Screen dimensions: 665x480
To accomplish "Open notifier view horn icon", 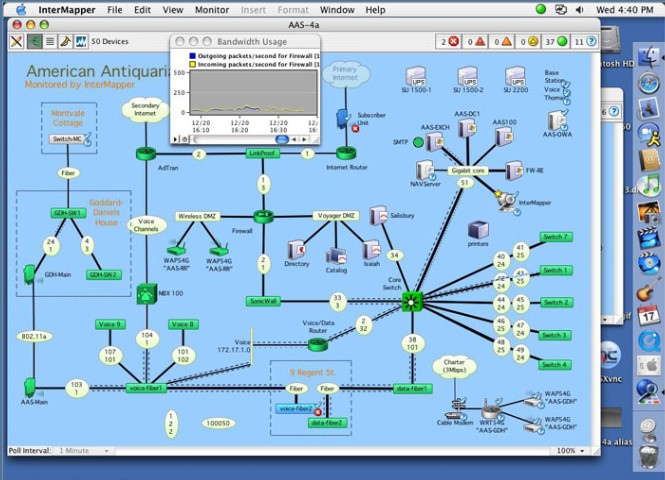I will tap(65, 42).
